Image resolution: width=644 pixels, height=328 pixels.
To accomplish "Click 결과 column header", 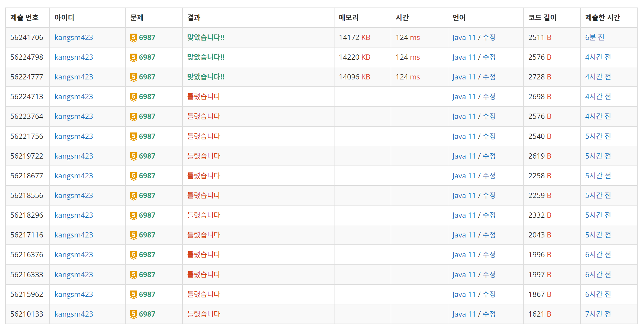I will click(x=194, y=18).
